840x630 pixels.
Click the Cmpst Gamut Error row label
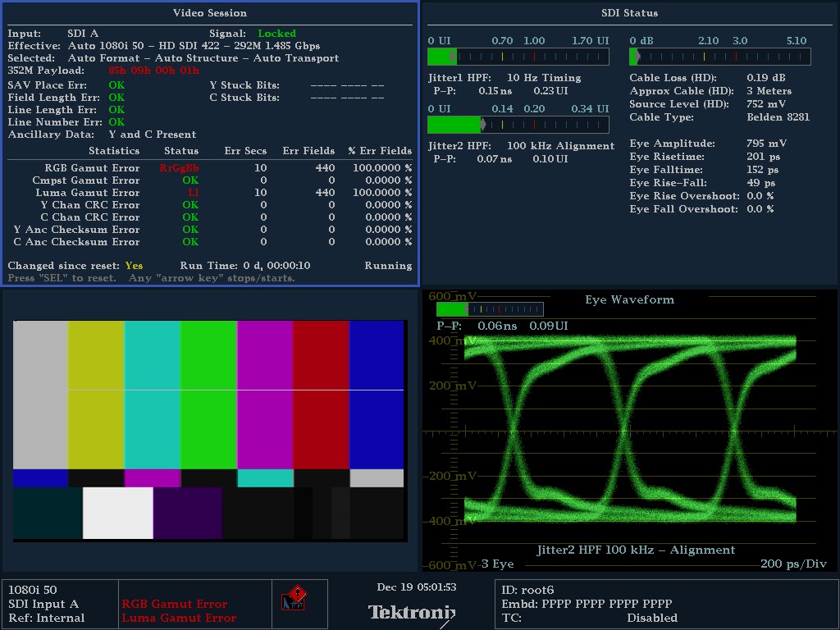coord(85,180)
